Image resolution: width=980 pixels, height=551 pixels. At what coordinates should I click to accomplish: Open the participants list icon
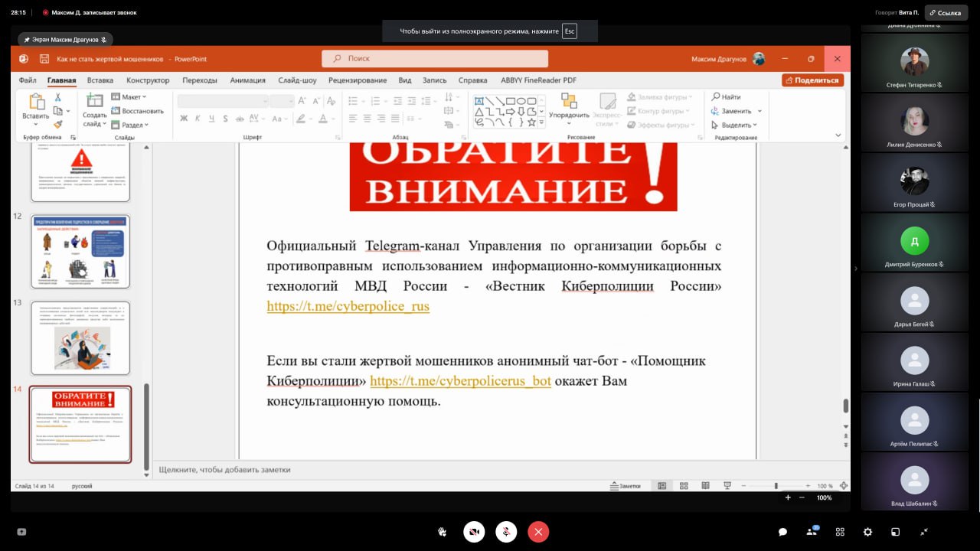click(x=812, y=532)
